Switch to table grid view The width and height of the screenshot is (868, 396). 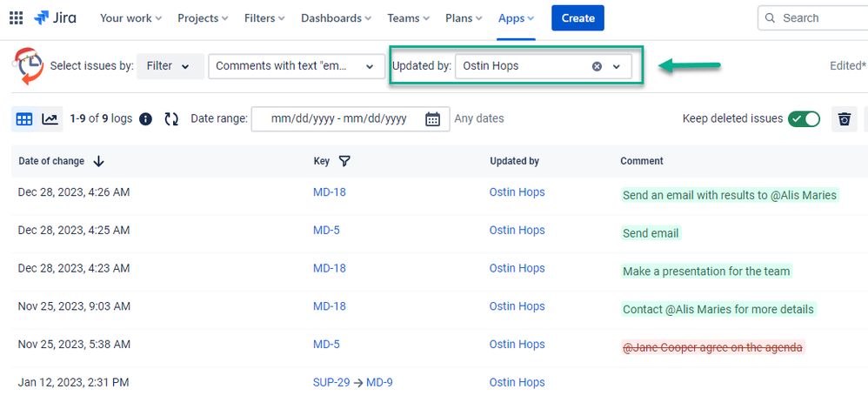click(x=23, y=119)
